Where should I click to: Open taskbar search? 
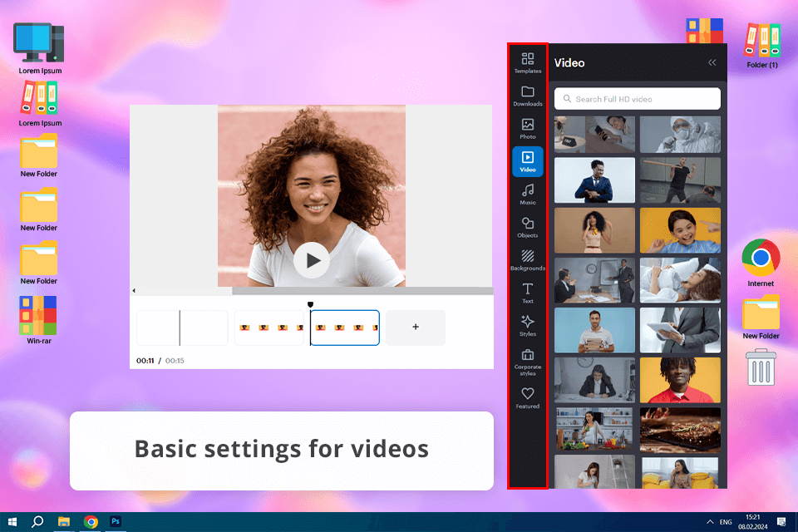pyautogui.click(x=37, y=522)
